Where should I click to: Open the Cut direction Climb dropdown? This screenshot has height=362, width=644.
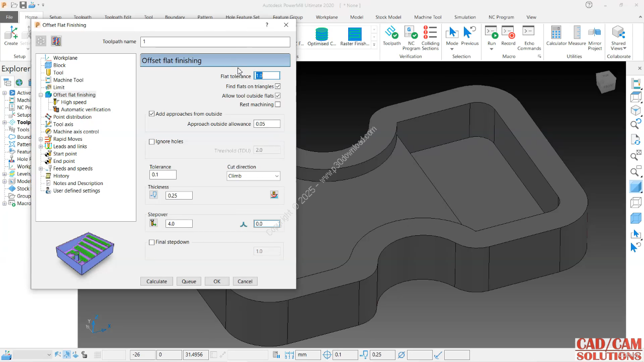click(x=253, y=176)
